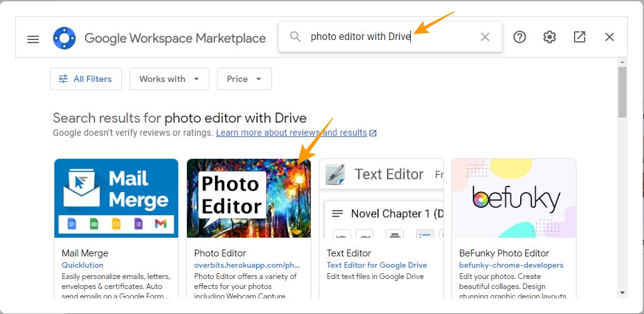Click the search magnifier icon

click(x=295, y=37)
